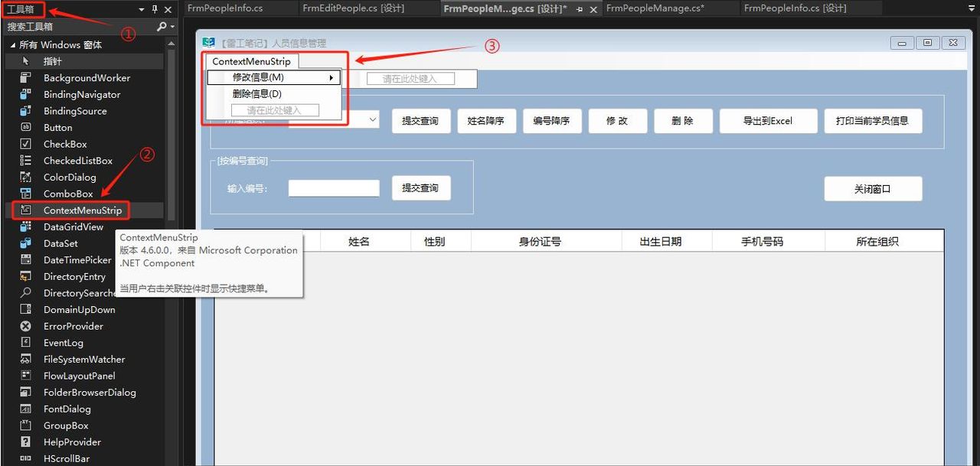Select the DataSet component icon
Image resolution: width=980 pixels, height=466 pixels.
pyautogui.click(x=26, y=243)
